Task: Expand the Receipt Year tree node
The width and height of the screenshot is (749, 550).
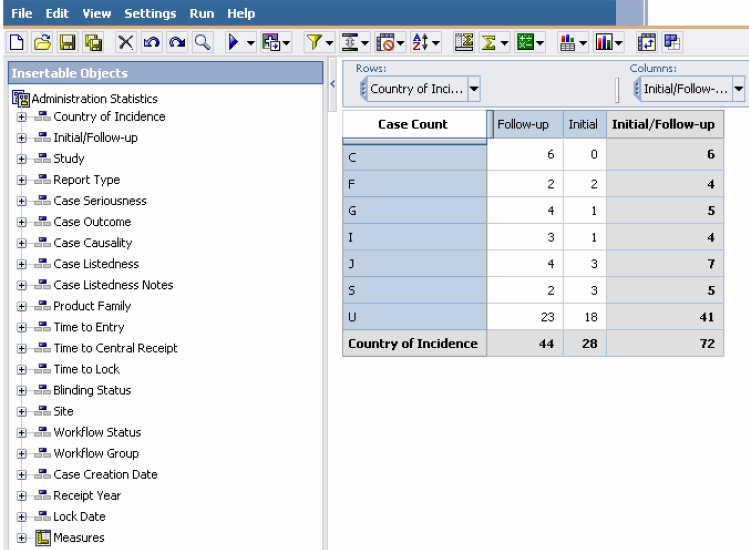Action: point(21,496)
